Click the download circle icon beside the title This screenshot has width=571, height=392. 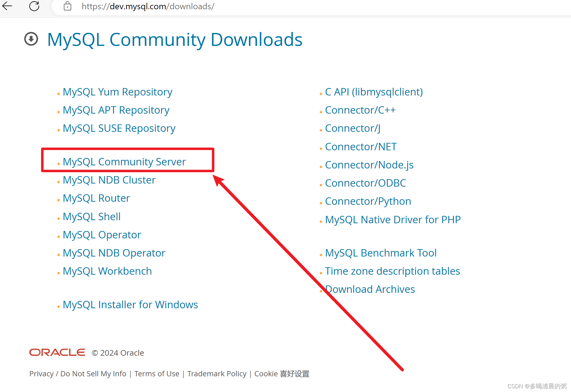coord(31,39)
